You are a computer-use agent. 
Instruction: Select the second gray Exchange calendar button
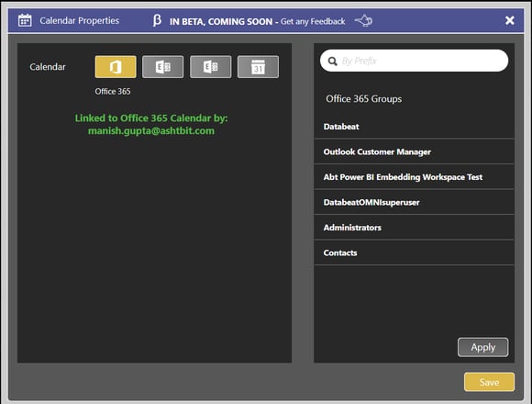tap(211, 67)
